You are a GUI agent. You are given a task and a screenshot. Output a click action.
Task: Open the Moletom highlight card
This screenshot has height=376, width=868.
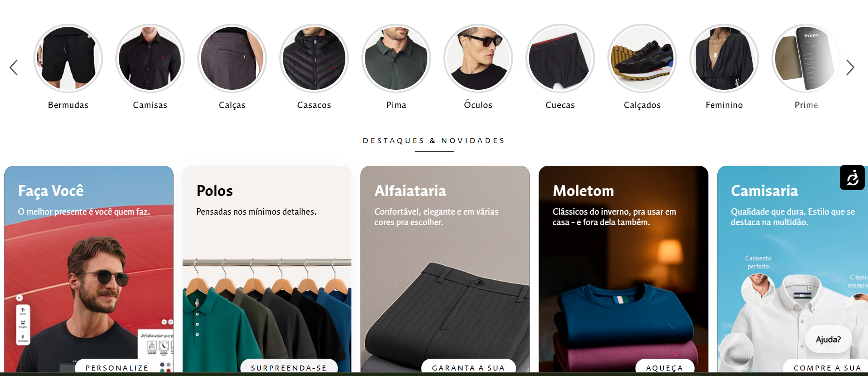point(623,269)
